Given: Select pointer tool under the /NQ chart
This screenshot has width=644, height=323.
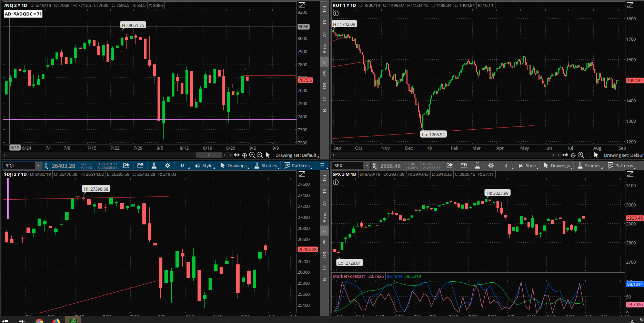Looking at the screenshot, I should coord(268,155).
